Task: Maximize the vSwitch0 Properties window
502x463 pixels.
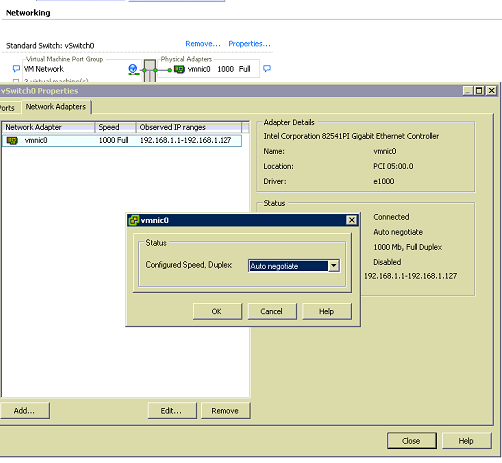Action: (479, 91)
